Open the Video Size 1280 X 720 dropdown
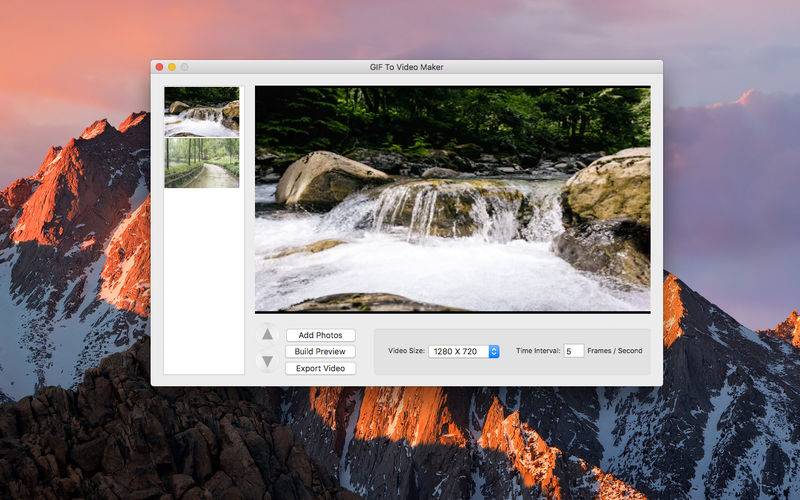The width and height of the screenshot is (800, 500). coord(464,351)
